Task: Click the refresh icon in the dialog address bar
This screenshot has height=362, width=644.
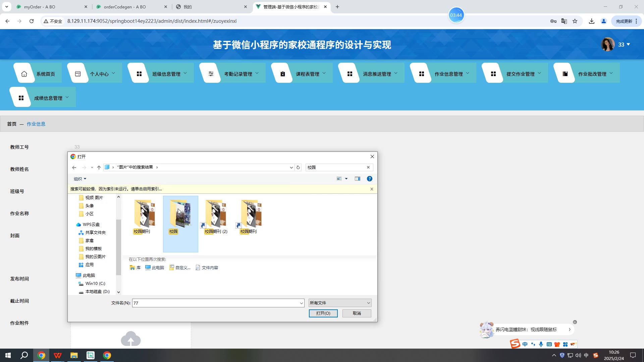Action: (298, 167)
